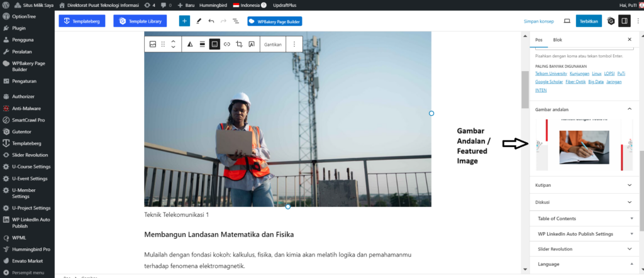Toggle the block inserter plus button
Image resolution: width=644 pixels, height=278 pixels.
tap(184, 21)
